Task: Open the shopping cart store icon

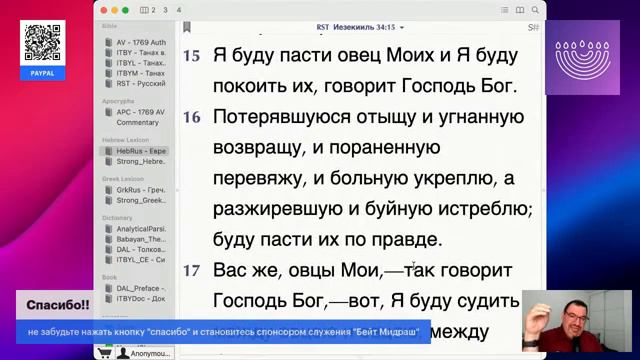Action: (x=104, y=353)
